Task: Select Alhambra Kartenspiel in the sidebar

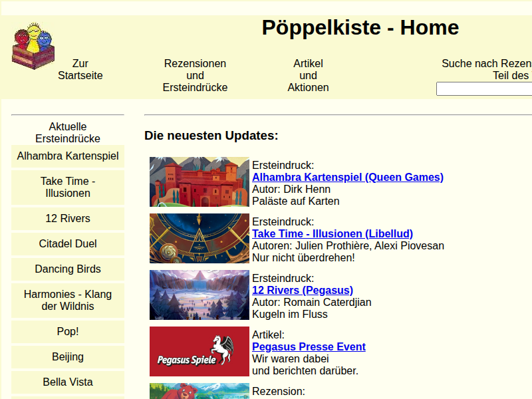Action: click(68, 156)
